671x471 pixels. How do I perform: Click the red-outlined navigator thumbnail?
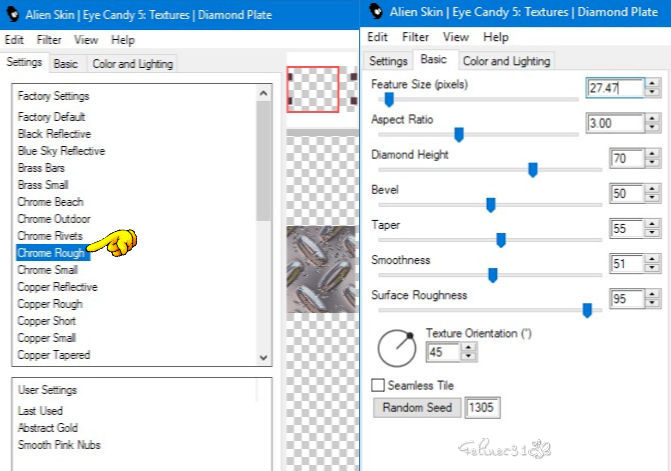click(x=313, y=89)
